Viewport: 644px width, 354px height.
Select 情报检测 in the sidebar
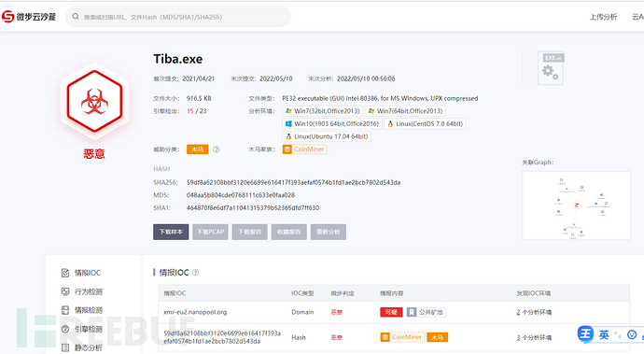point(89,310)
